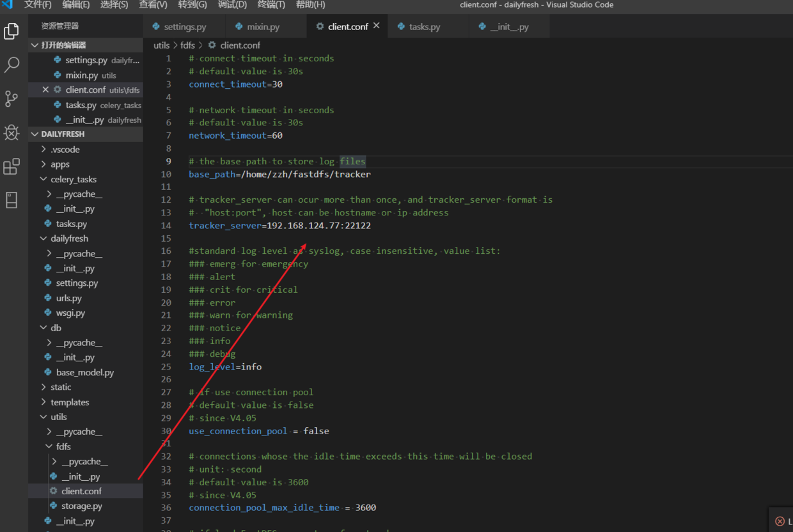Image resolution: width=793 pixels, height=532 pixels.
Task: Collapse the fdfs folder in the tree
Action: click(x=86, y=446)
